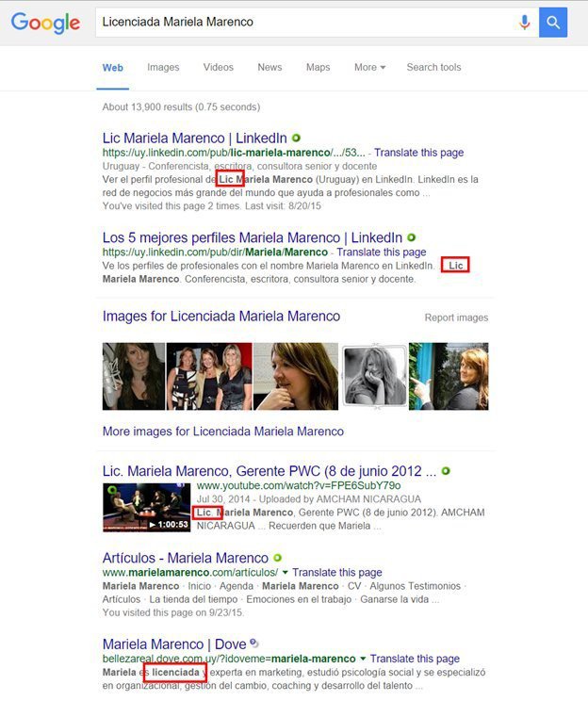Open last image thumbnail with blue door

(449, 377)
